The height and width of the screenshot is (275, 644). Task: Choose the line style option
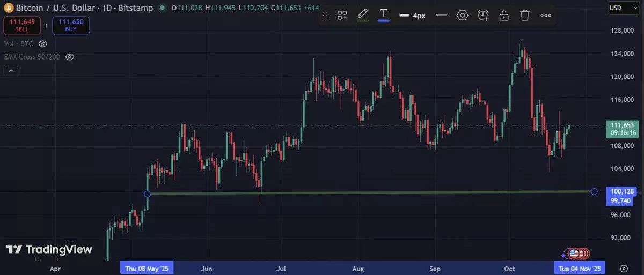click(x=442, y=16)
